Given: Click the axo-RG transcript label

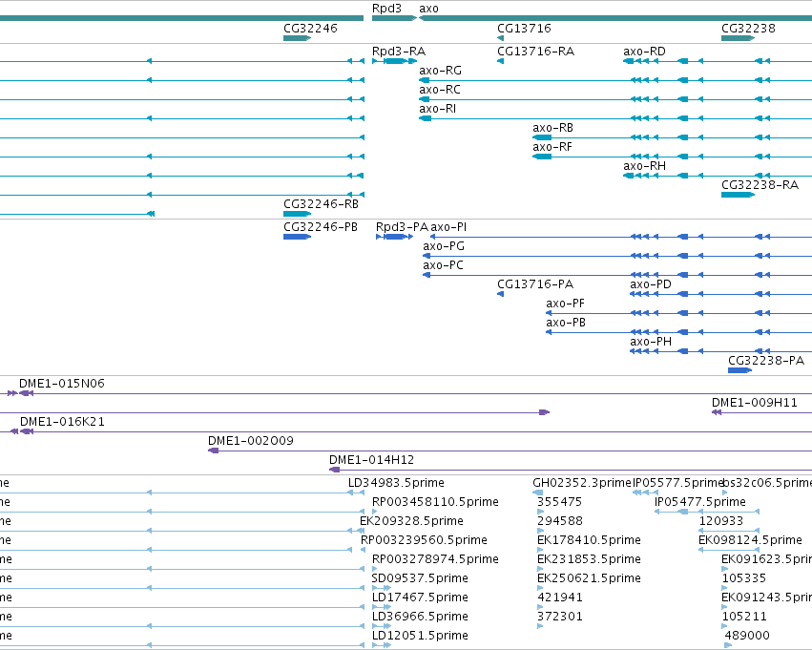Looking at the screenshot, I should pos(440,71).
